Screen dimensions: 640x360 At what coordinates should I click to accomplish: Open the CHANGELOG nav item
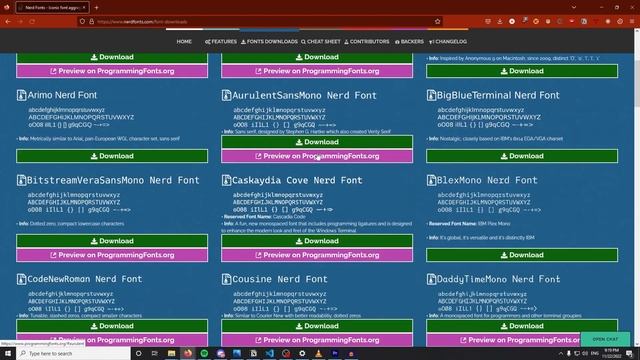pyautogui.click(x=448, y=42)
